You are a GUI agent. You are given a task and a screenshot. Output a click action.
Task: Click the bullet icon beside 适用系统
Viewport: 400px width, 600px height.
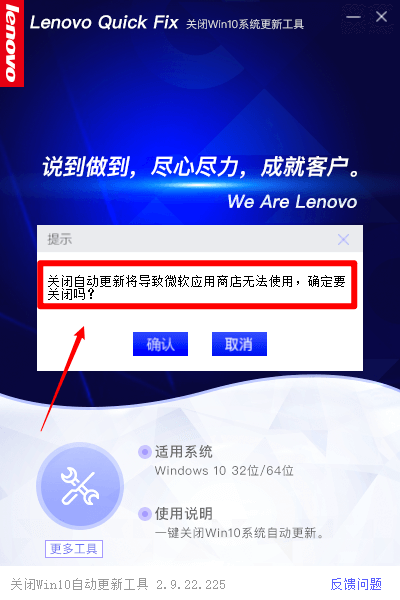pyautogui.click(x=145, y=452)
